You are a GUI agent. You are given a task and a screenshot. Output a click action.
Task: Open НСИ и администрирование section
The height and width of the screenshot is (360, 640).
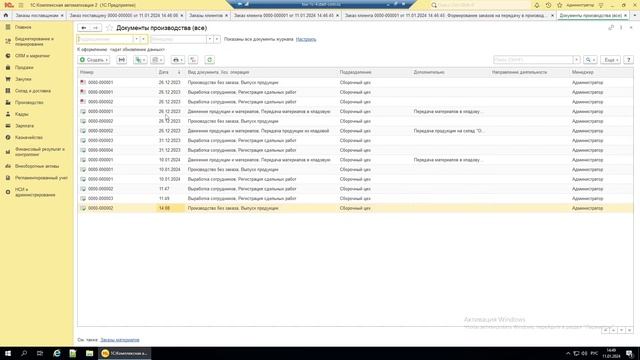pyautogui.click(x=35, y=192)
